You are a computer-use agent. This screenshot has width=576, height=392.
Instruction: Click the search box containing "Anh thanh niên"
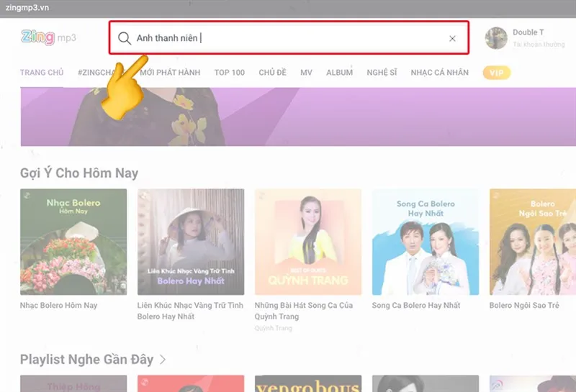coord(289,37)
